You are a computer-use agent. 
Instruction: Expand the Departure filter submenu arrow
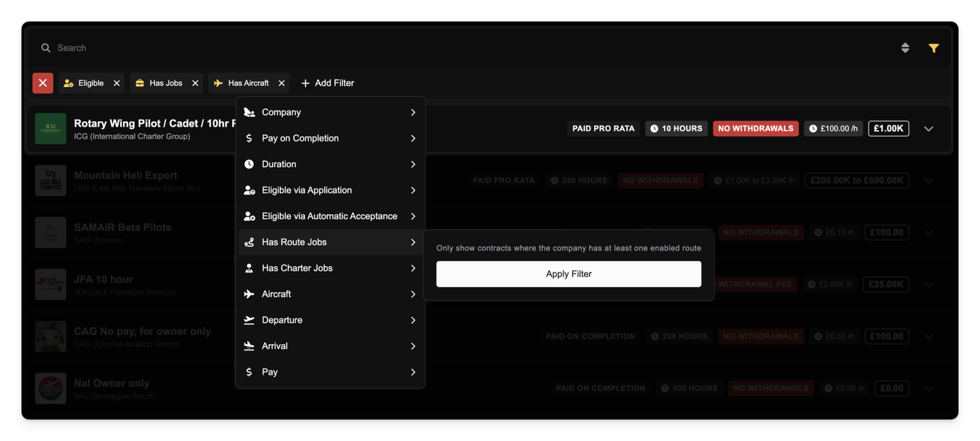(413, 320)
